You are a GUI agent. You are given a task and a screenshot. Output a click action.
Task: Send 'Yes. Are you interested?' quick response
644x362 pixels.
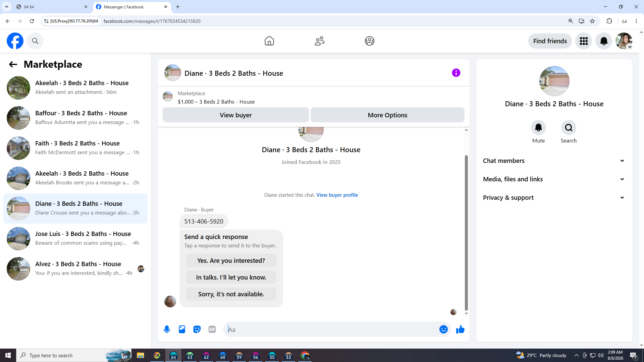point(231,260)
